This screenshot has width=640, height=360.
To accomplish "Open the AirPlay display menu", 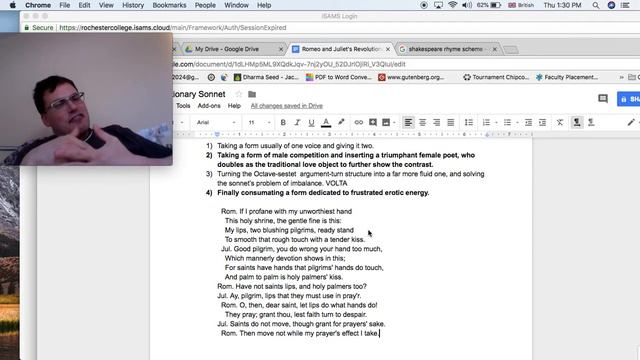I will [x=438, y=5].
